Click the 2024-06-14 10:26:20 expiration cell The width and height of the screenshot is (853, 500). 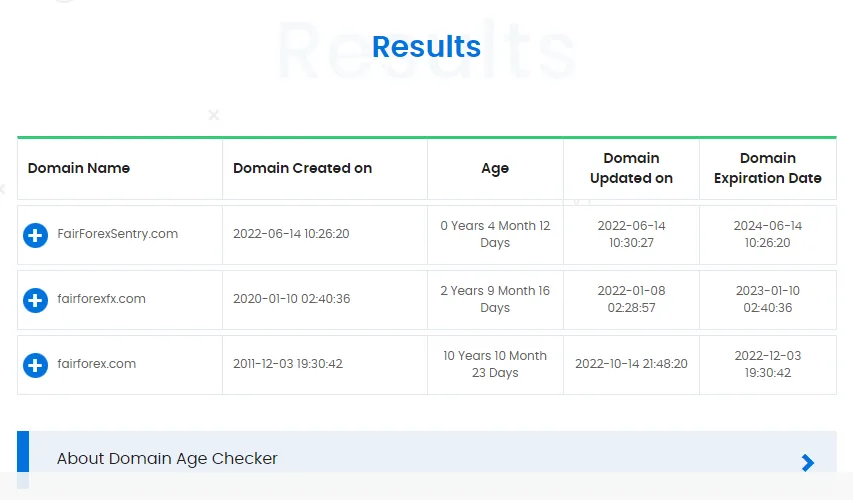768,234
